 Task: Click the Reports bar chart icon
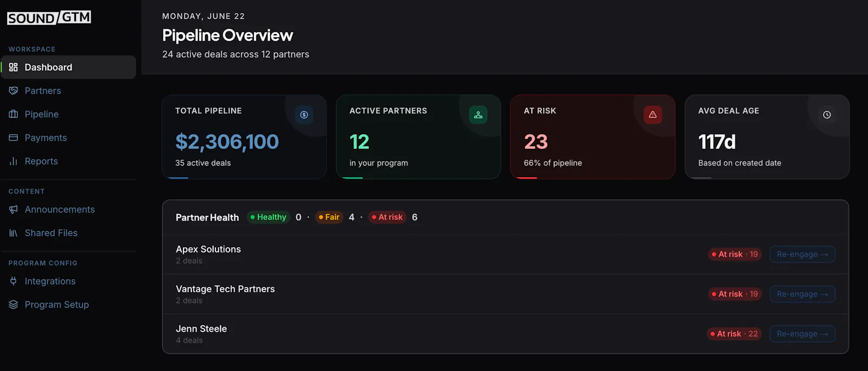[x=14, y=161]
